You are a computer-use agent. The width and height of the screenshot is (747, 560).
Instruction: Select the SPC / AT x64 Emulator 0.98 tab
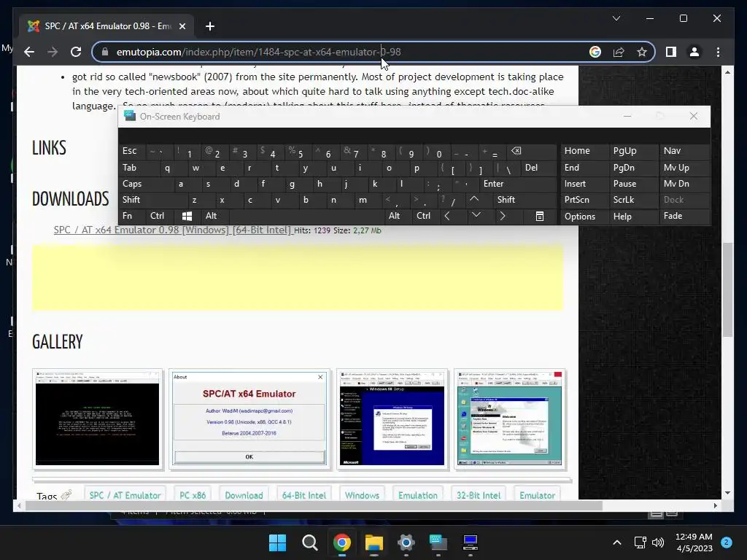point(107,26)
